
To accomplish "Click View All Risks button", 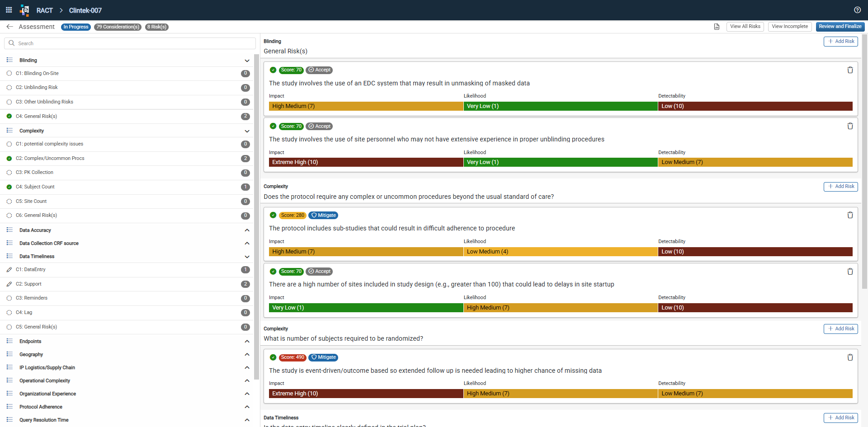I will [x=745, y=27].
